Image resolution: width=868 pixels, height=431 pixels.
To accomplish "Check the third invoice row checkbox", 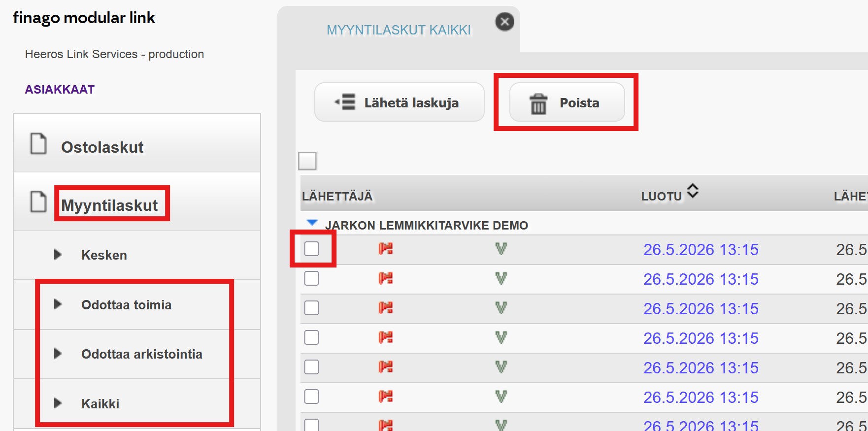I will (x=312, y=308).
